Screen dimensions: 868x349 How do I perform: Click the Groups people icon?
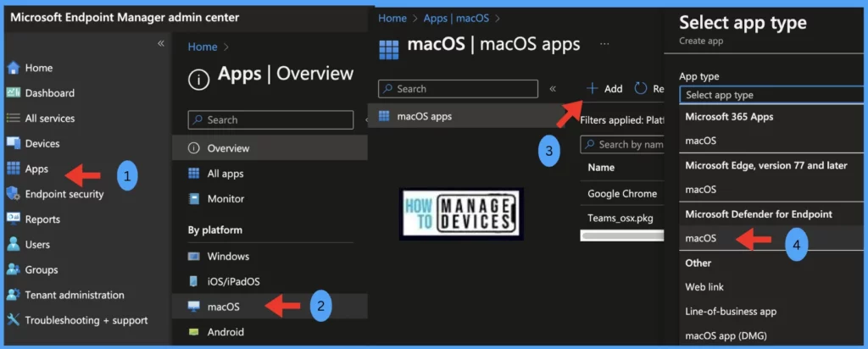[x=14, y=270]
